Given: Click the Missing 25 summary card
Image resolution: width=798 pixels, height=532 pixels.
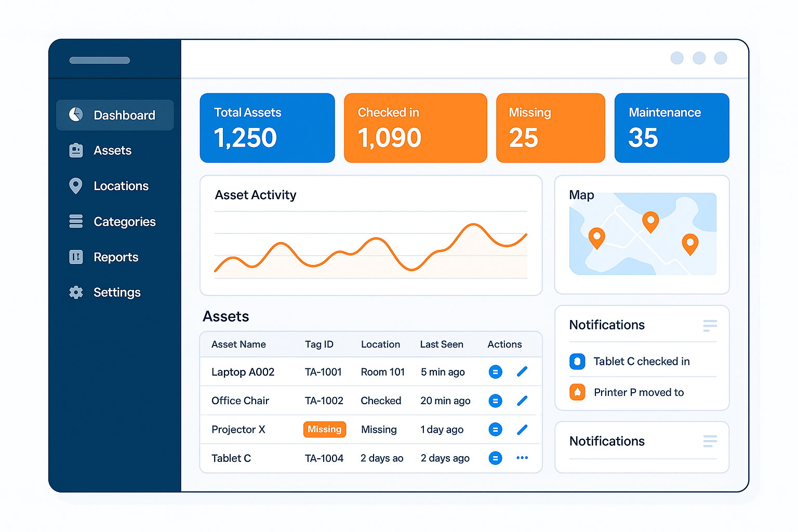Looking at the screenshot, I should [x=550, y=128].
